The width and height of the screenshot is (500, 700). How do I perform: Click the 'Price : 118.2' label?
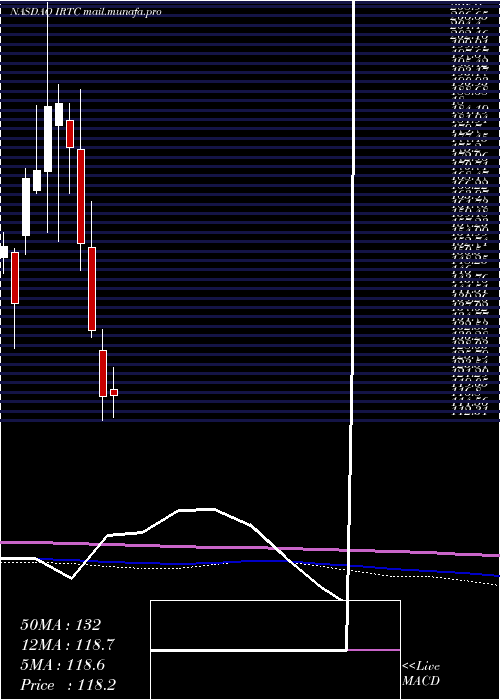tap(68, 685)
